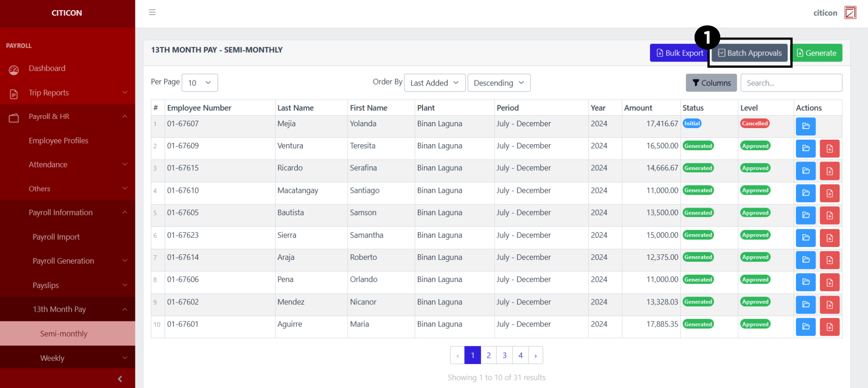
Task: Click the Batch Approvals button
Action: click(x=750, y=53)
